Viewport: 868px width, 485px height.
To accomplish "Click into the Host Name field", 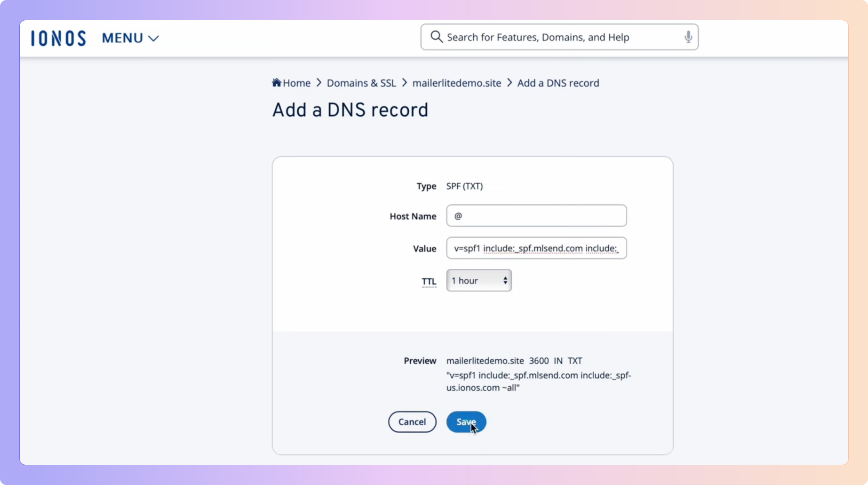I will [536, 216].
